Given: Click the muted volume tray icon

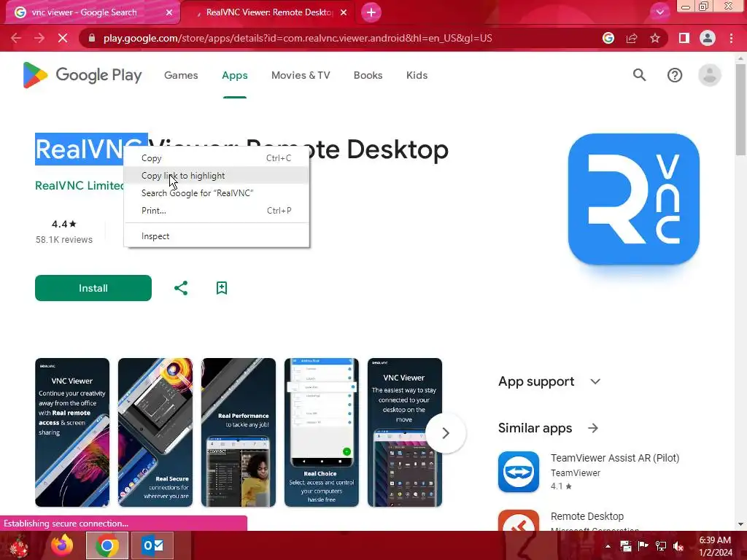Looking at the screenshot, I should [678, 546].
